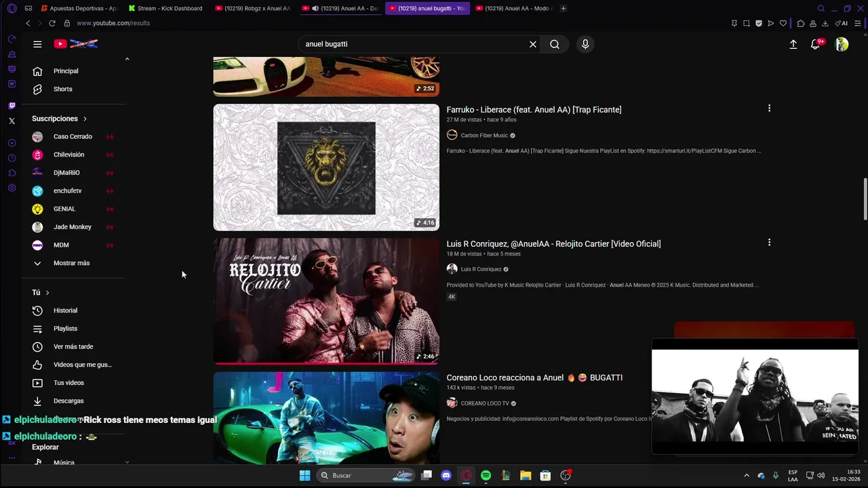Go back in browser history
868x488 pixels.
[x=28, y=23]
